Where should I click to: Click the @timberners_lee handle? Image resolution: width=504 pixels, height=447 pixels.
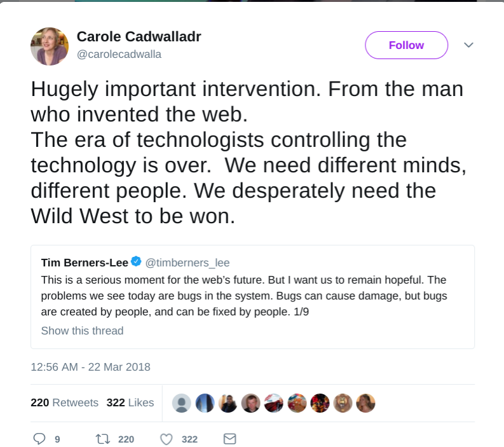187,263
